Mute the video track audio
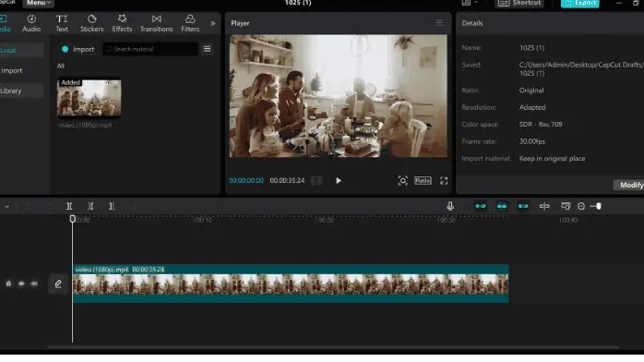644x362 pixels. pos(34,284)
